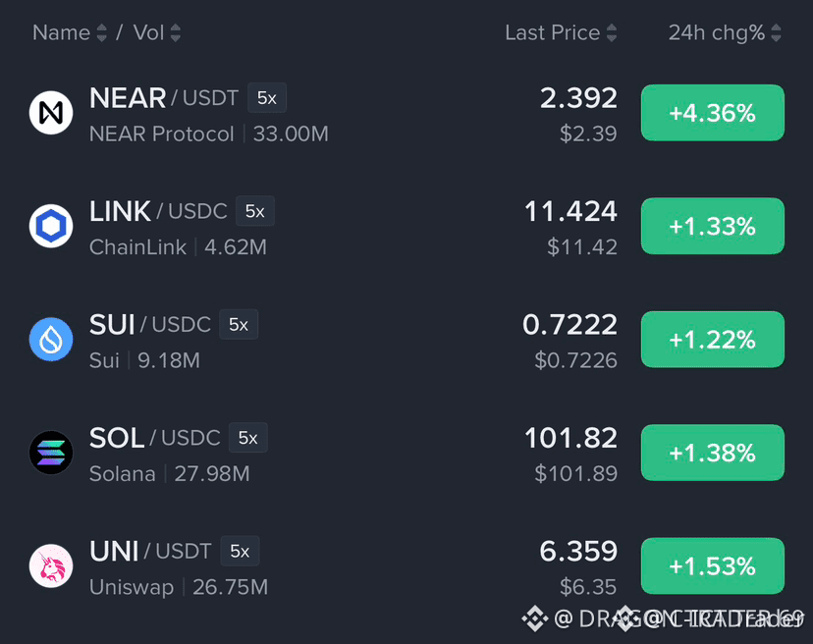This screenshot has width=813, height=644.
Task: Select the SOL +1.38% green swatch
Action: (713, 453)
